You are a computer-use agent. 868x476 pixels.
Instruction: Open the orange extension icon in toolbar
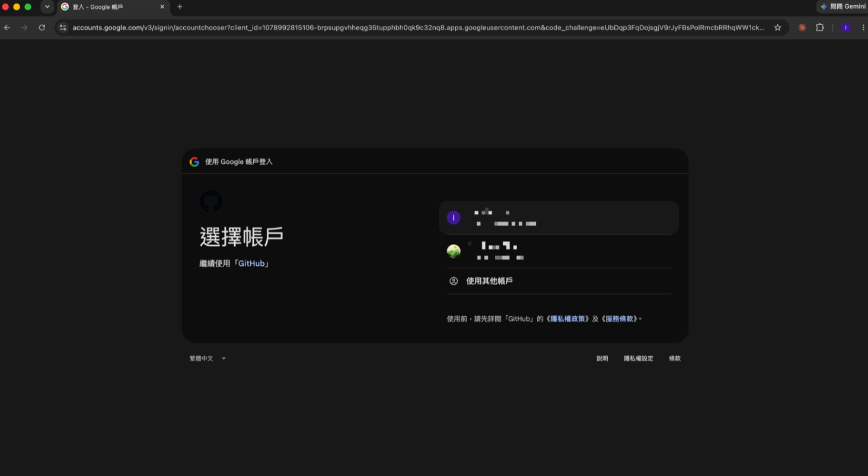[x=802, y=27]
